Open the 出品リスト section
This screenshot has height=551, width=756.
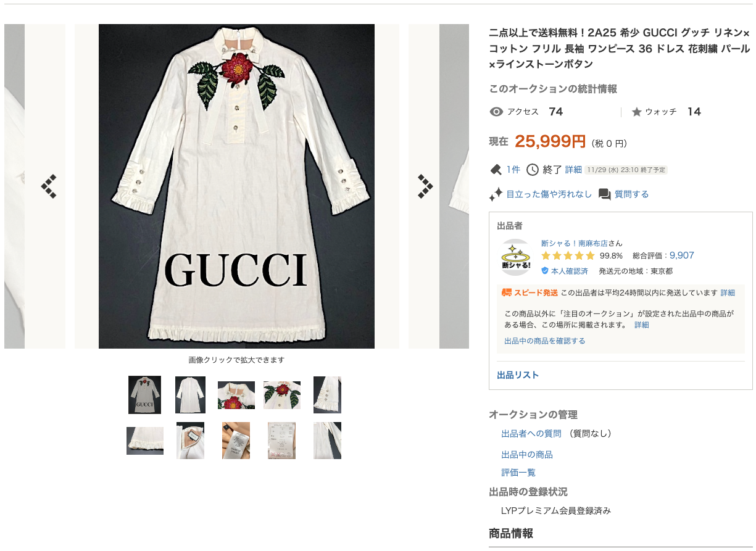[518, 375]
